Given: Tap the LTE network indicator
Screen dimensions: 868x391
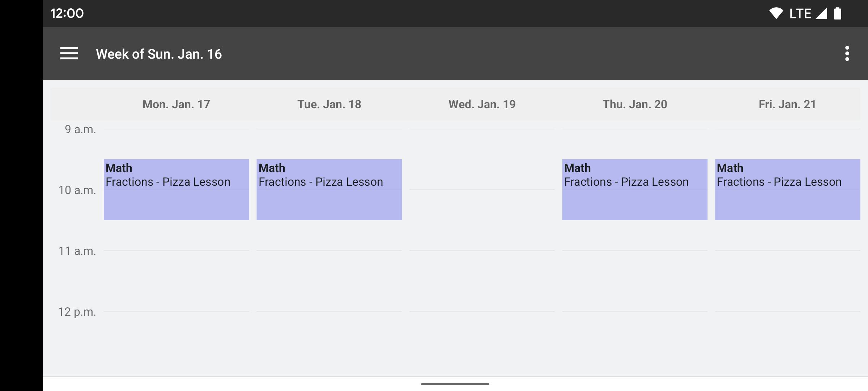Looking at the screenshot, I should tap(800, 14).
